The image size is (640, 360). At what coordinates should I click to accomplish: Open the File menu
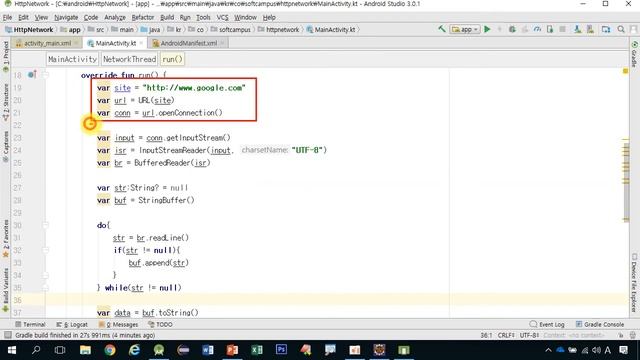click(7, 18)
